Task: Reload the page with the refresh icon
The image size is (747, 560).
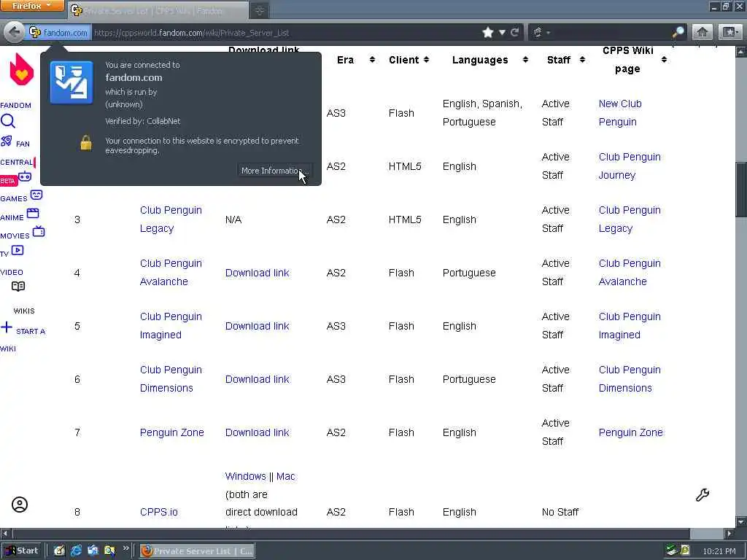Action: (514, 32)
